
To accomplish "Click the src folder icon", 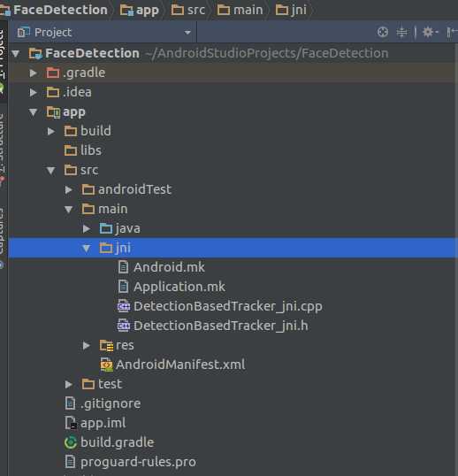I will click(71, 170).
